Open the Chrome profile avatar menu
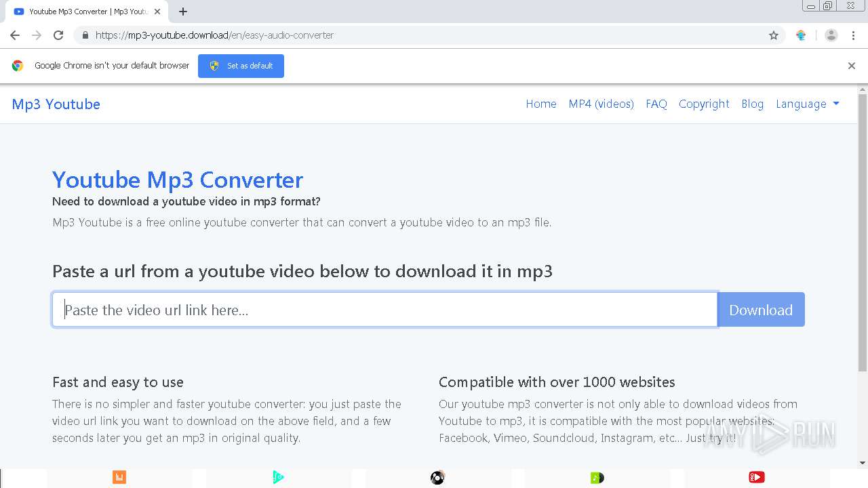 click(831, 35)
